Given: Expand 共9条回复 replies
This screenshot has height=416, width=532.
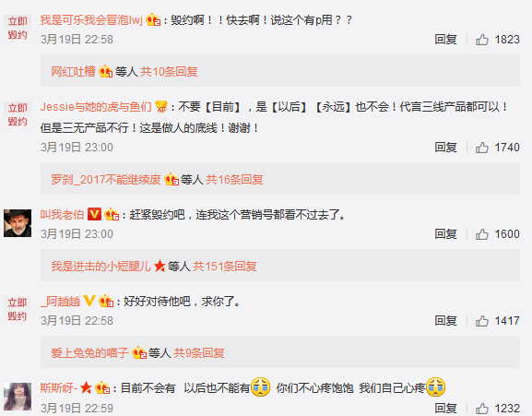Looking at the screenshot, I should coord(199,353).
